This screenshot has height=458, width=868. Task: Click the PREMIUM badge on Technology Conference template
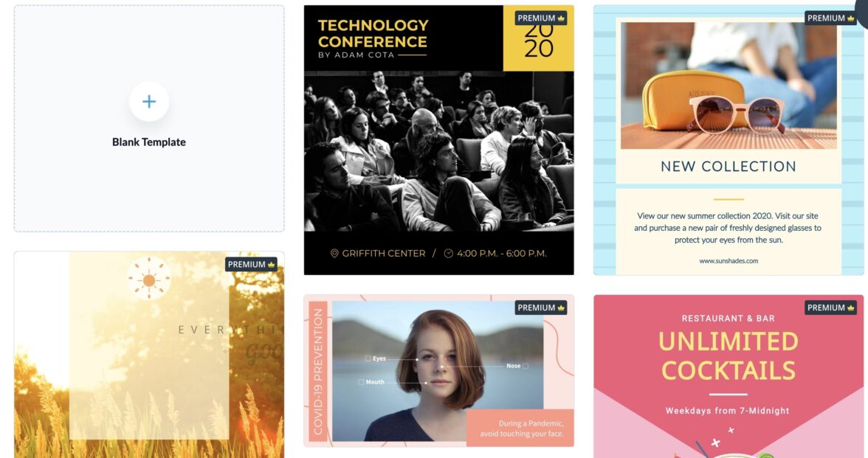click(x=541, y=18)
